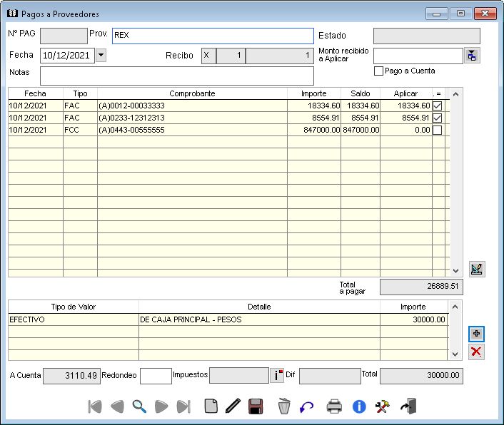Click the exit door icon
Viewport: 504px width, 425px height.
tap(408, 406)
